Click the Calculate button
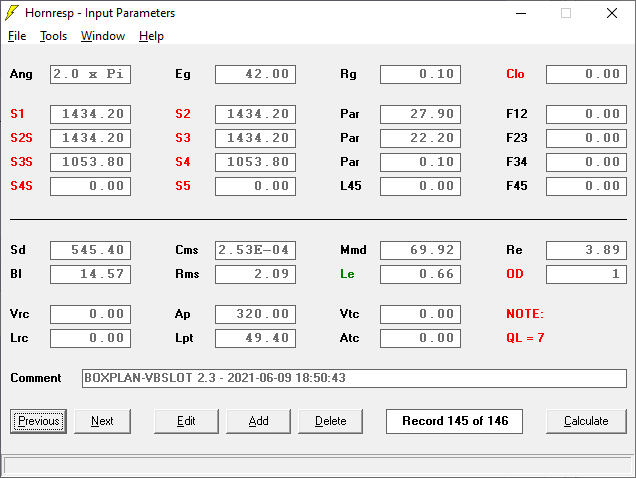The height and width of the screenshot is (478, 636). (586, 421)
